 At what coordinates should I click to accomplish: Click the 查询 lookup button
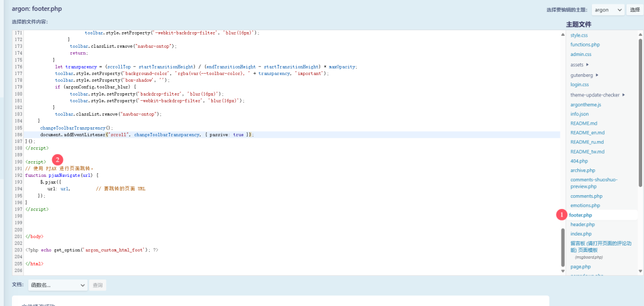coord(97,285)
